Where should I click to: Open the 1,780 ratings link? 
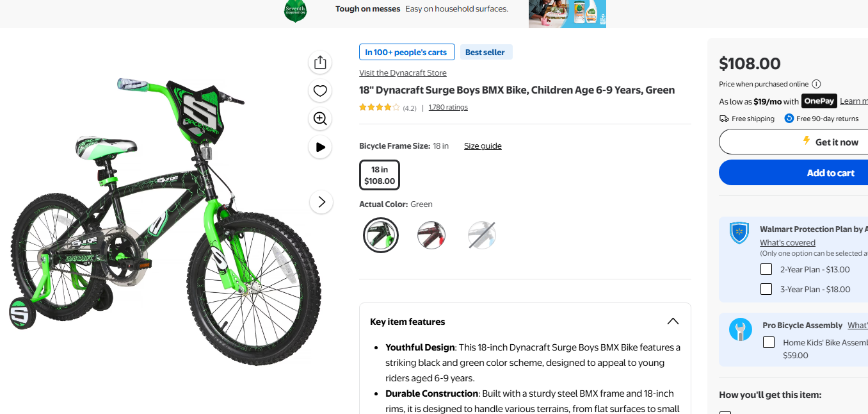[x=448, y=108]
